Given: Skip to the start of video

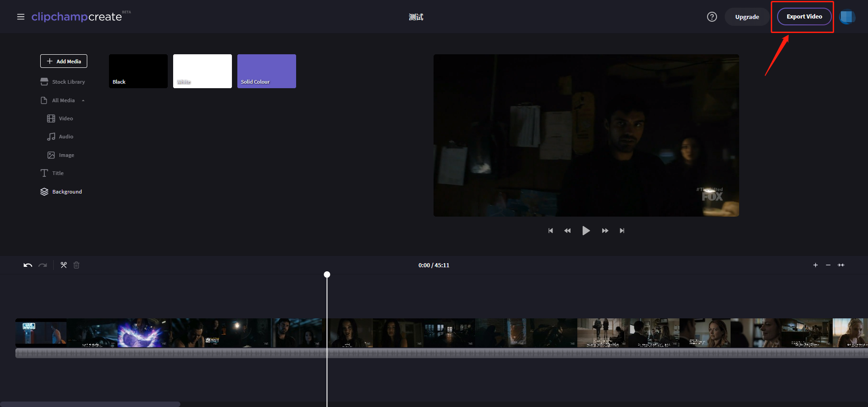Looking at the screenshot, I should [x=550, y=231].
